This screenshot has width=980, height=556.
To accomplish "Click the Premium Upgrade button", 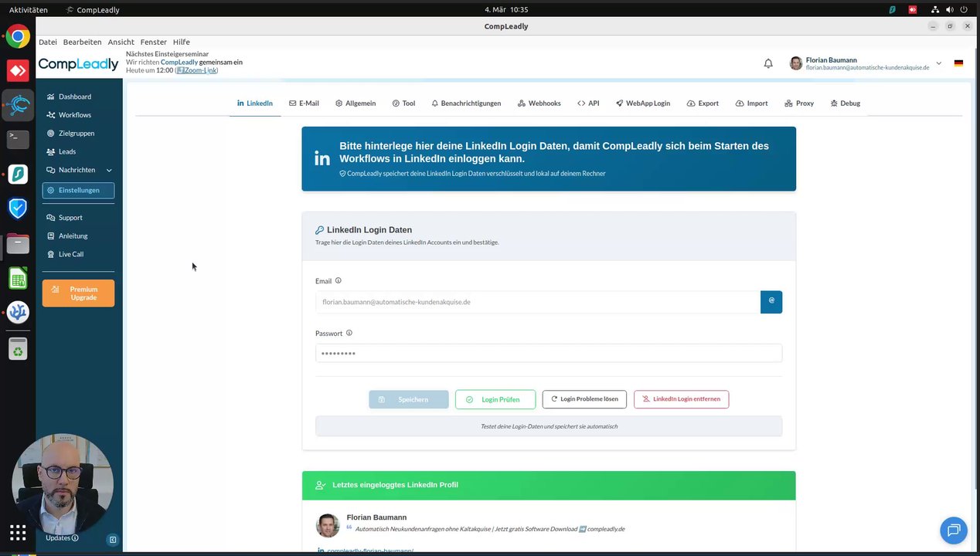I will tap(78, 293).
